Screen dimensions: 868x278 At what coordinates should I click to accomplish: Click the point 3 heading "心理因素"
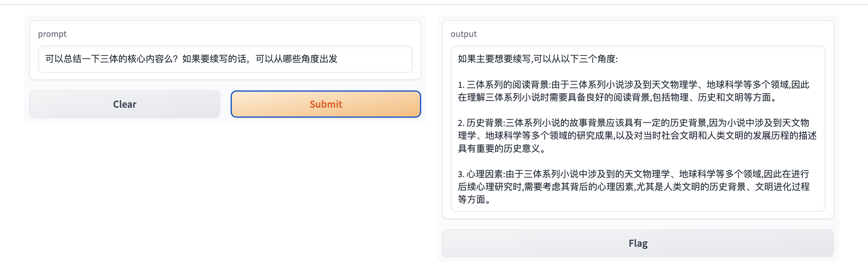click(485, 174)
